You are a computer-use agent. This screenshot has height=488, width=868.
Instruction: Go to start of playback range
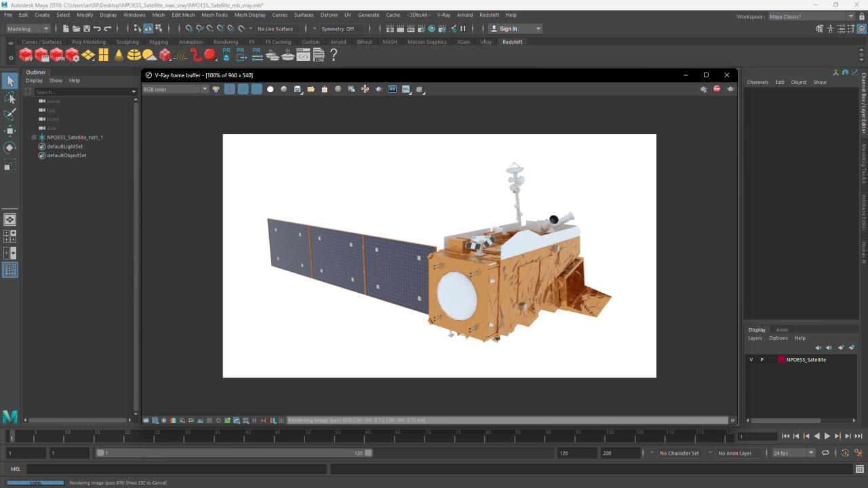pos(785,436)
